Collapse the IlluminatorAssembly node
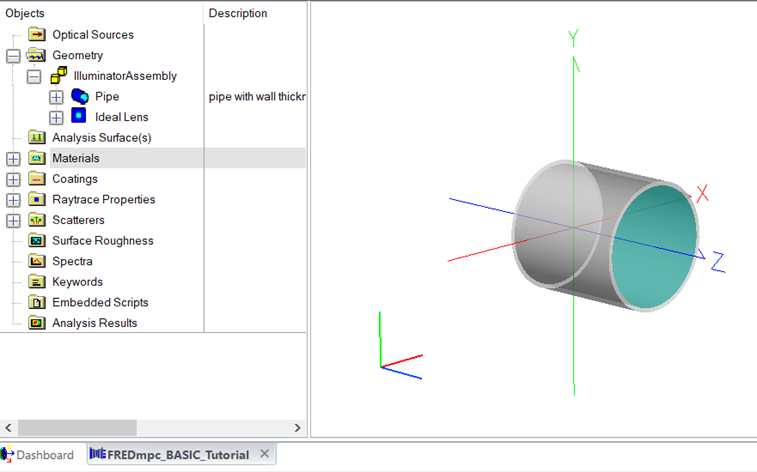The width and height of the screenshot is (757, 472). coord(34,76)
